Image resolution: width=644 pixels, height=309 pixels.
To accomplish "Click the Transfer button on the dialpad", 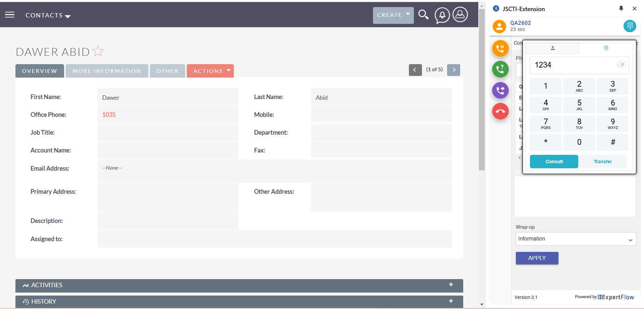I will (603, 162).
